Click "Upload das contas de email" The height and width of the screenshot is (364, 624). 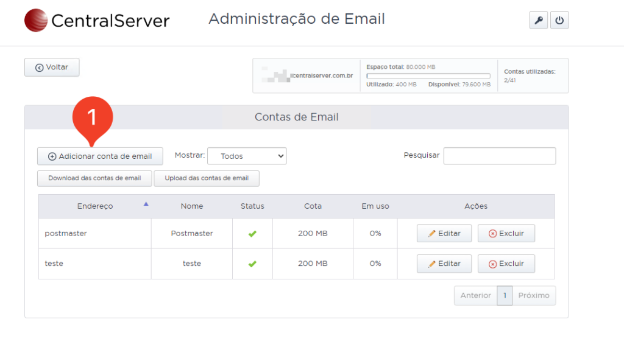[x=207, y=178]
